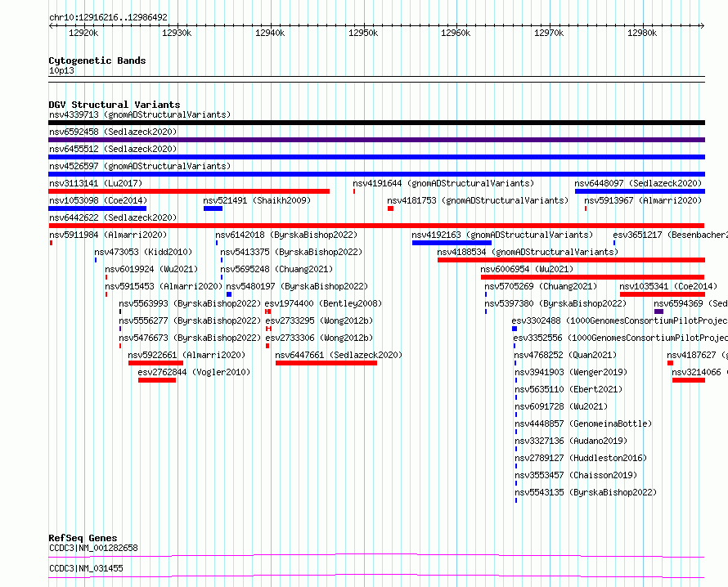Image resolution: width=728 pixels, height=587 pixels.
Task: Open nsv5413375 (ByrskaBishop2022) label
Action: (x=291, y=252)
